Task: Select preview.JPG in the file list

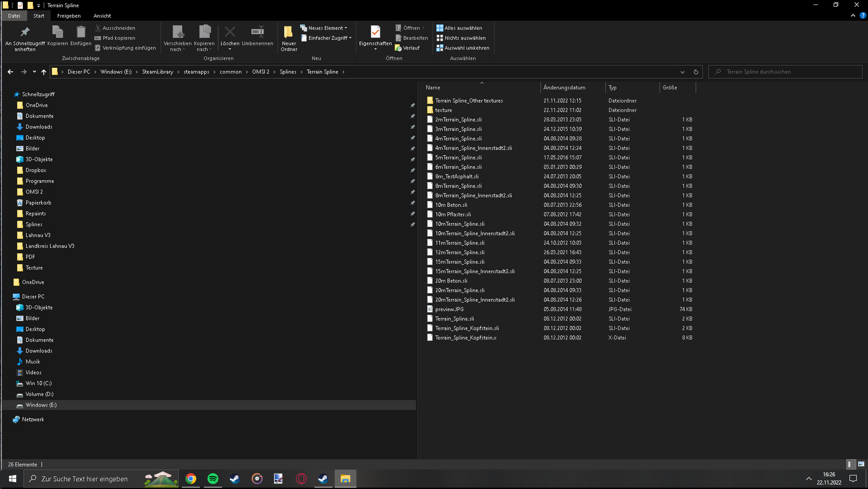Action: 449,309
